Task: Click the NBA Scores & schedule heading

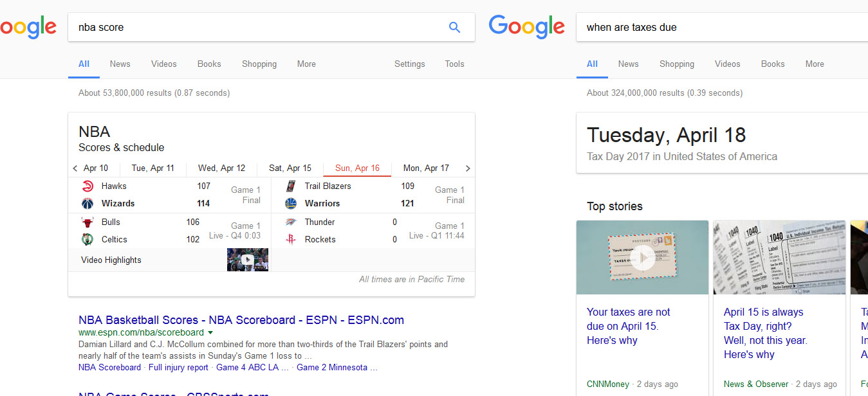Action: [121, 139]
